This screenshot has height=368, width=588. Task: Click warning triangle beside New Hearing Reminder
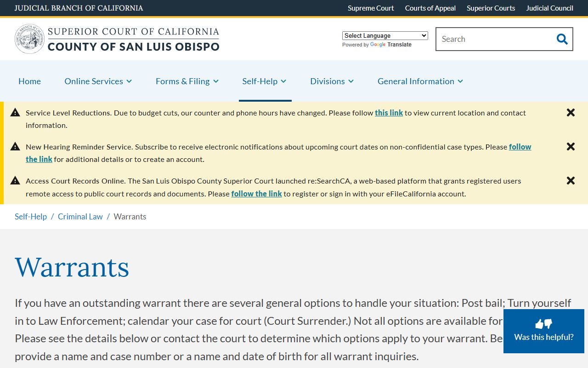(x=15, y=146)
